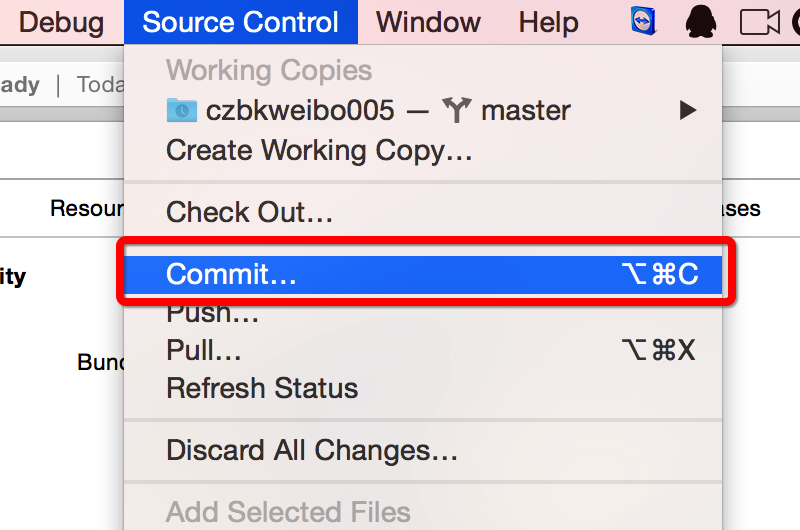Screen dimensions: 800x530
Task: Choose Pull… from Source Control menu
Action: coord(204,350)
